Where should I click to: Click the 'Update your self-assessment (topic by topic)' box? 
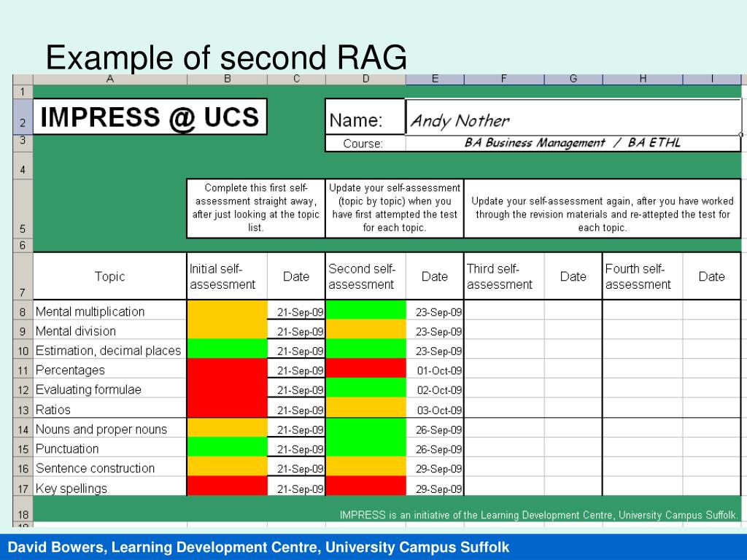[395, 208]
